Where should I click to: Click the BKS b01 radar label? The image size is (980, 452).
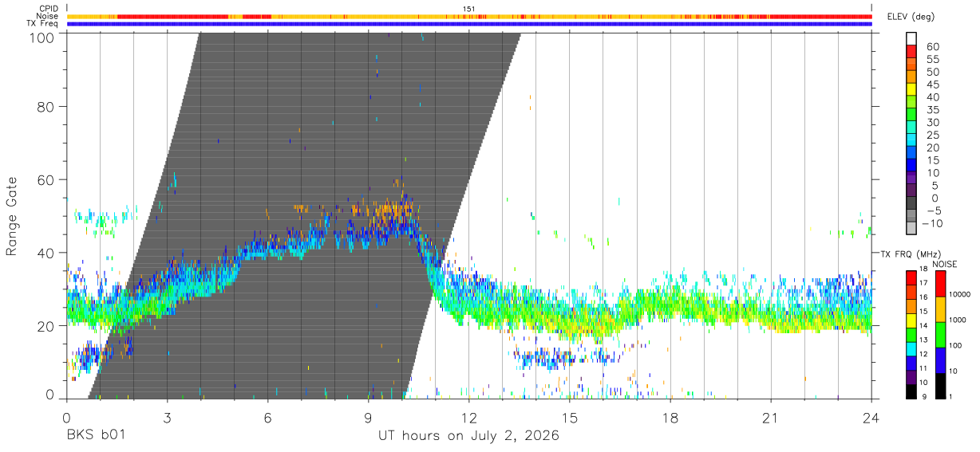point(95,436)
